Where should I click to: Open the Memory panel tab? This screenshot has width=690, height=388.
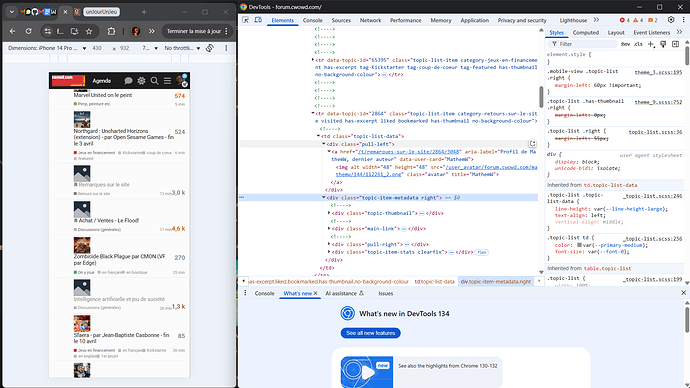[441, 20]
